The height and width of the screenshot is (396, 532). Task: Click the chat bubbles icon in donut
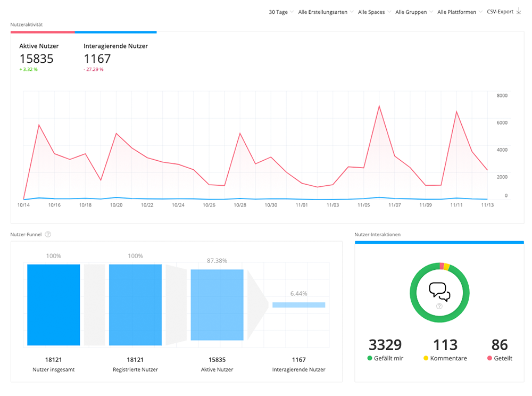439,292
